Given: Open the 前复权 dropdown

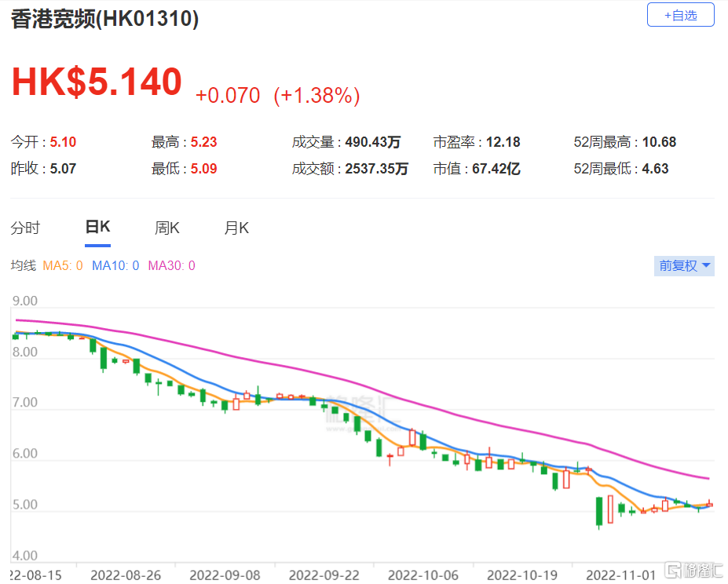Looking at the screenshot, I should tap(684, 265).
